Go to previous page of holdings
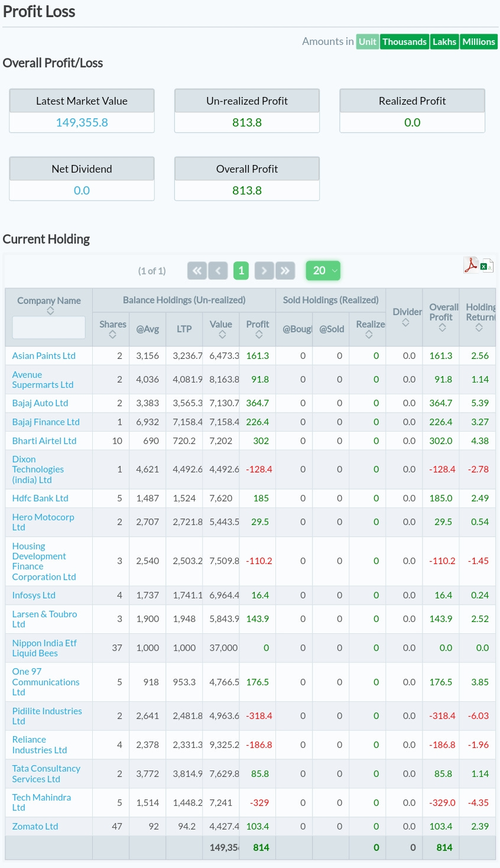This screenshot has height=868, width=500. (217, 271)
